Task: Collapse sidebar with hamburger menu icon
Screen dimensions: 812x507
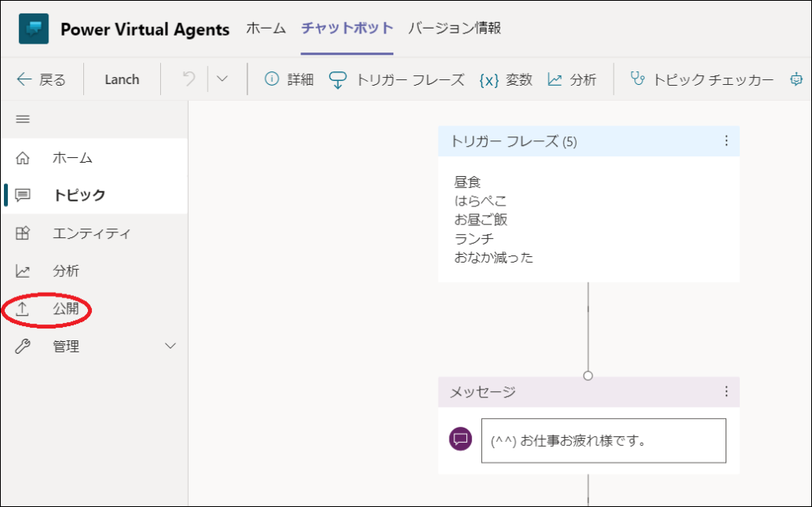Action: click(x=23, y=119)
